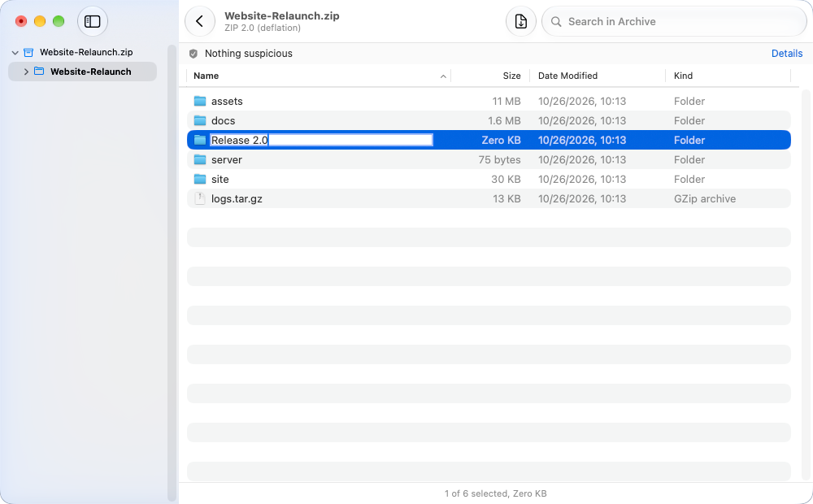This screenshot has height=504, width=813.
Task: Click the file list vertical scrollbar
Action: [806, 285]
